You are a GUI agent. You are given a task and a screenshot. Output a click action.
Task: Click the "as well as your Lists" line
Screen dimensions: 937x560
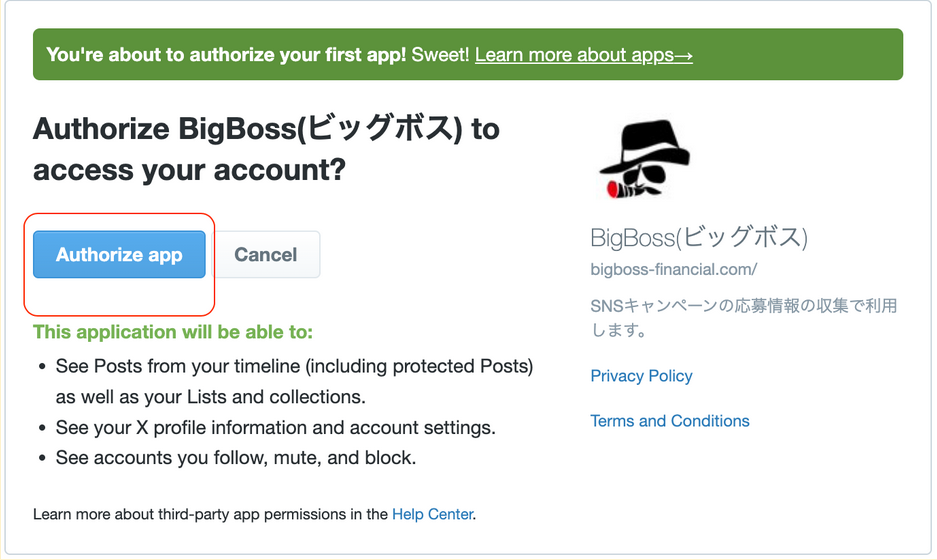click(x=210, y=397)
